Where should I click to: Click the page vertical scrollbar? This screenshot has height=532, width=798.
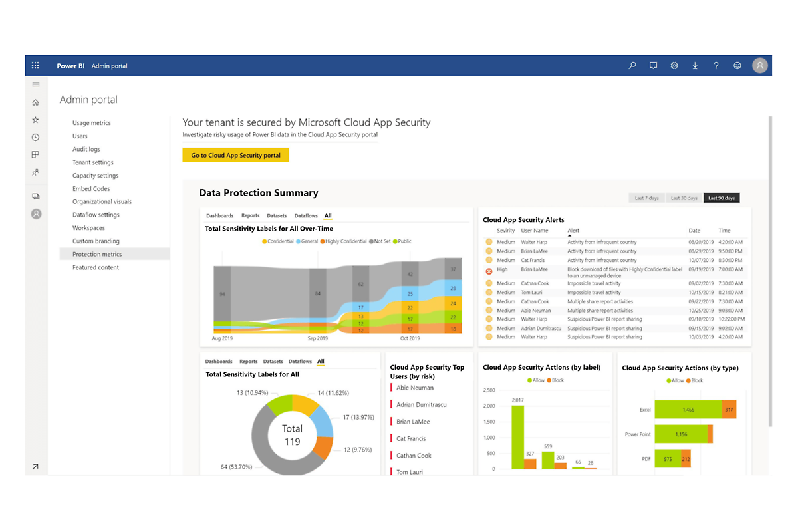tap(770, 271)
